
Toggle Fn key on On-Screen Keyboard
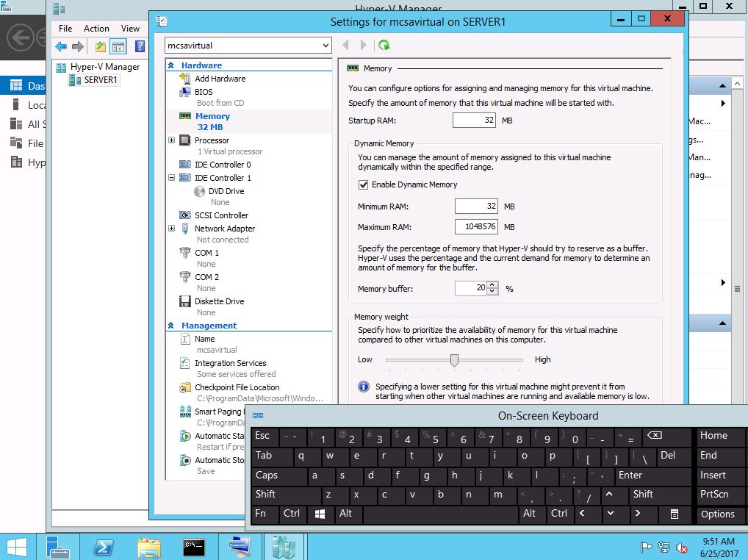click(x=265, y=514)
